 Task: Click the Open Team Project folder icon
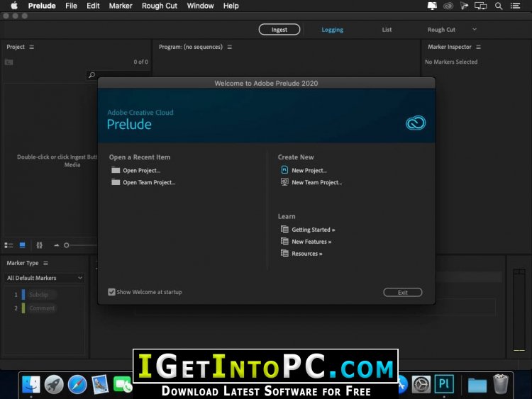(116, 182)
